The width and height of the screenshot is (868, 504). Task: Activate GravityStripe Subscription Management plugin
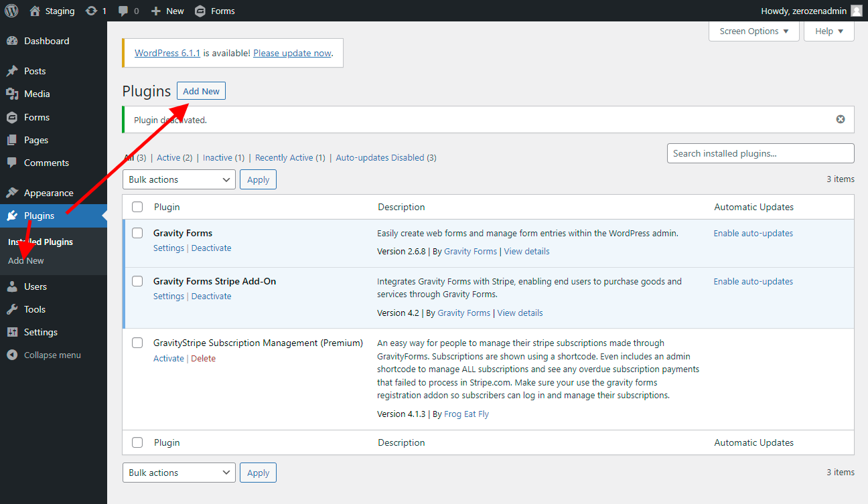coord(169,358)
